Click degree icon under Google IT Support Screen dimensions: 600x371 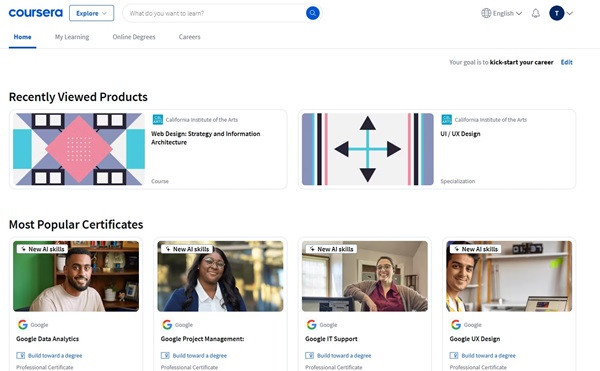tap(309, 355)
